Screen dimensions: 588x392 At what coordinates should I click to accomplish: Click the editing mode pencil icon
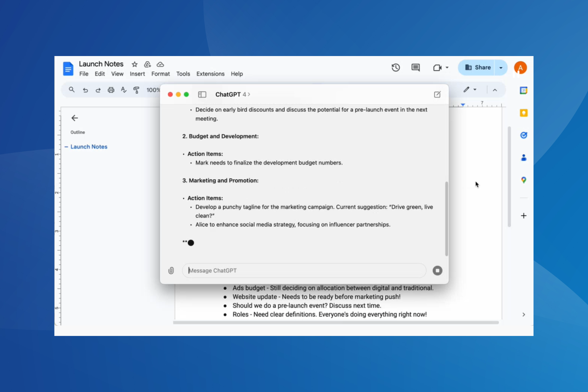[466, 89]
